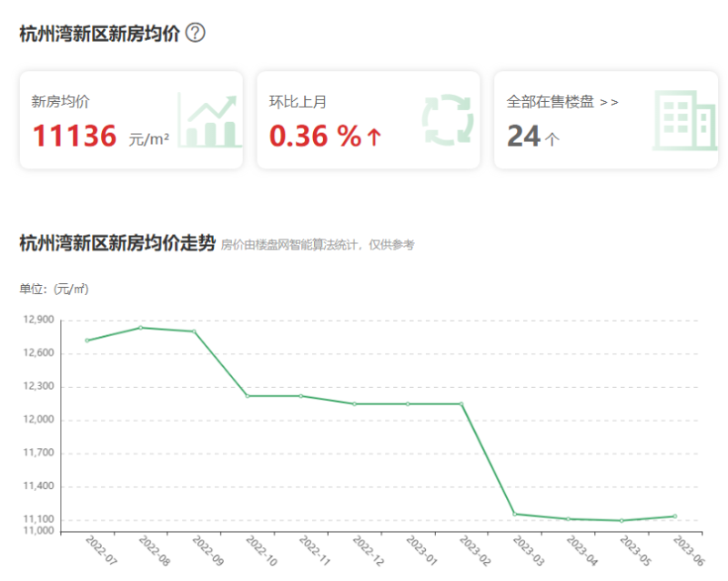The image size is (728, 581).
Task: Click the 2023-01 x-axis label
Action: coord(421,552)
